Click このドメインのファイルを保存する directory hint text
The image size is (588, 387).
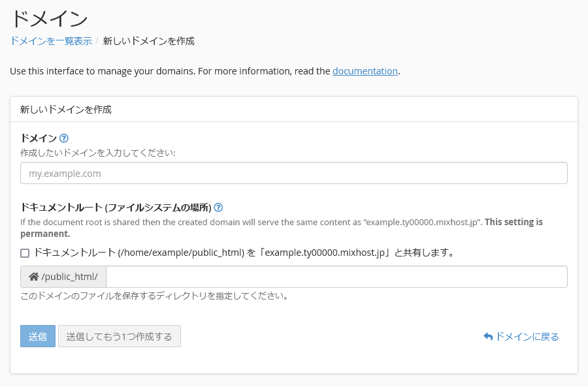click(154, 296)
